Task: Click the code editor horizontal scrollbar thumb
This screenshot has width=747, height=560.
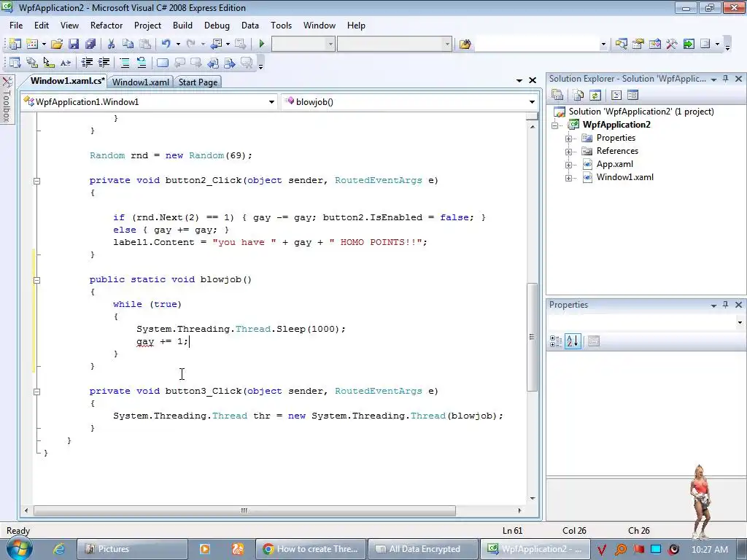Action: tap(244, 510)
